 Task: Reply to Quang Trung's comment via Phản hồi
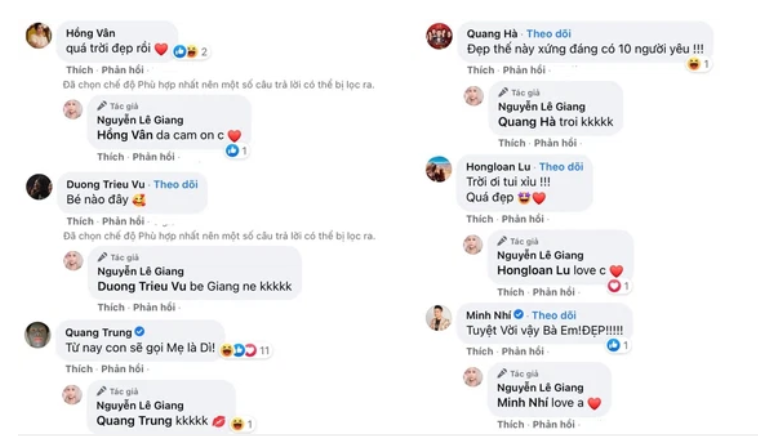(122, 368)
